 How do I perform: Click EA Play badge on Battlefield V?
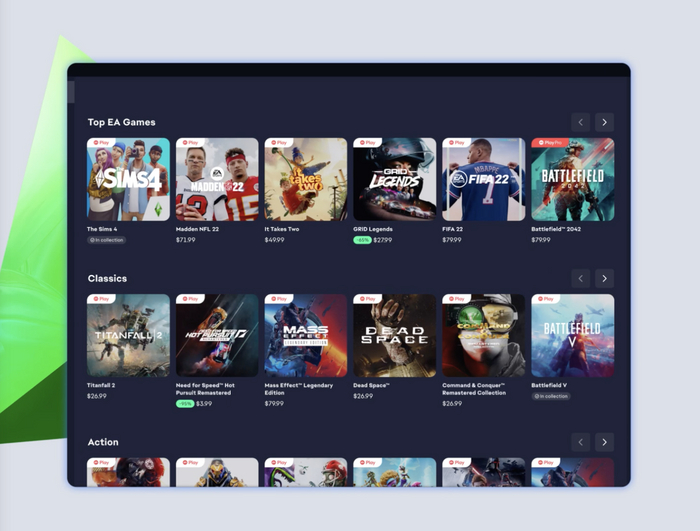coord(546,299)
